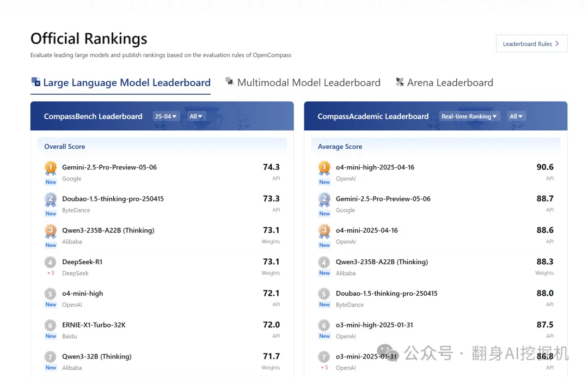Click rank 4 badge beside DeepSeek-R1
The height and width of the screenshot is (377, 588).
pos(51,262)
